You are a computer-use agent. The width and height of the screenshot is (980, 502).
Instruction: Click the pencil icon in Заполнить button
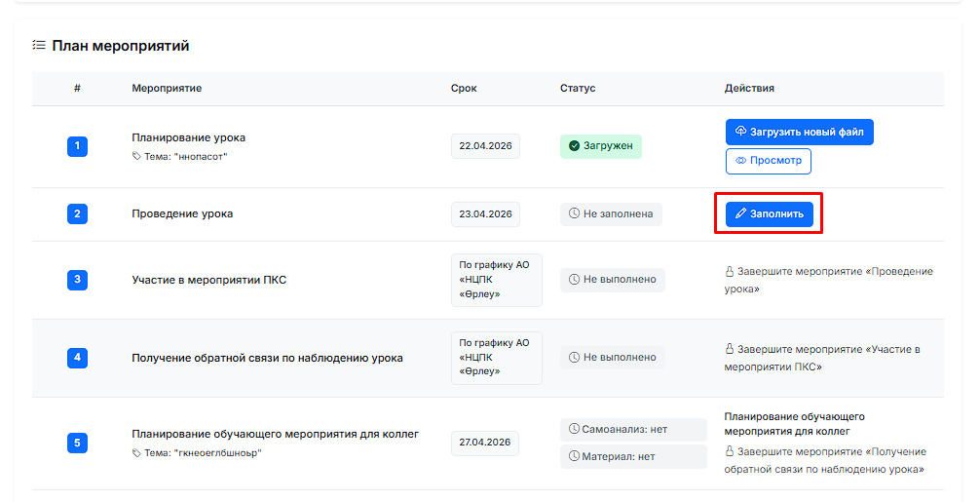[x=740, y=213]
